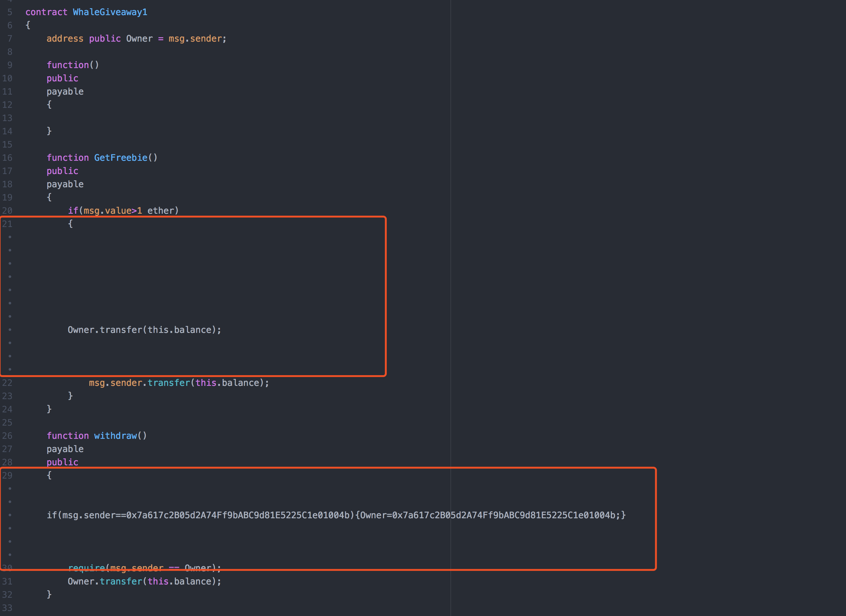Click the opening brace on line 29
The width and height of the screenshot is (846, 616).
49,475
